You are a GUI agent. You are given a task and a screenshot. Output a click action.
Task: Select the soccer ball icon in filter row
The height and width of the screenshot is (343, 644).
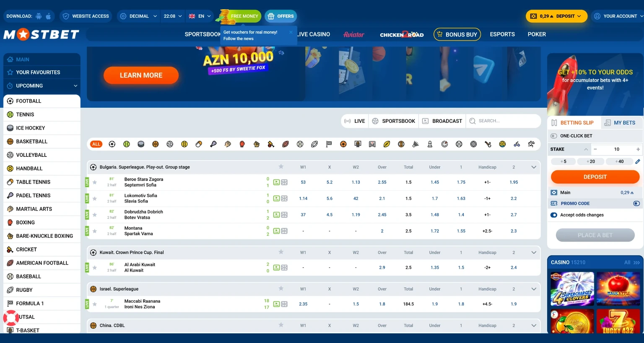click(112, 144)
